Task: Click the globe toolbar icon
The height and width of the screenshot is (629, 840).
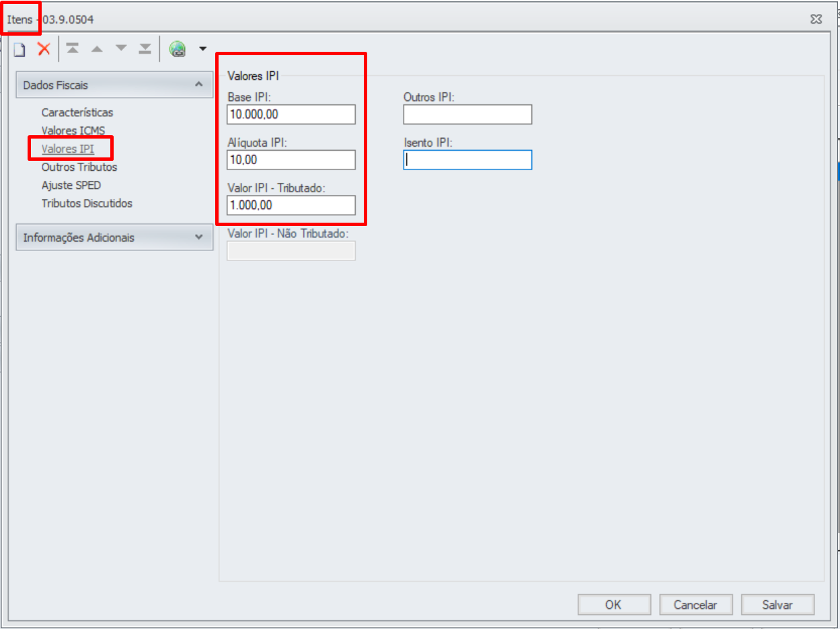Action: point(178,49)
